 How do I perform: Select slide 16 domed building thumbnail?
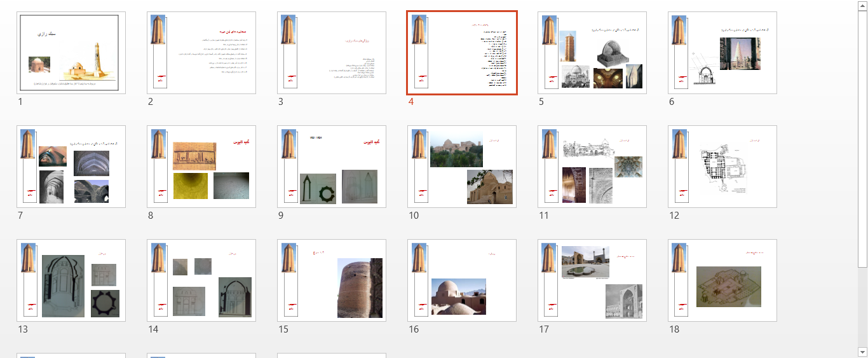462,280
